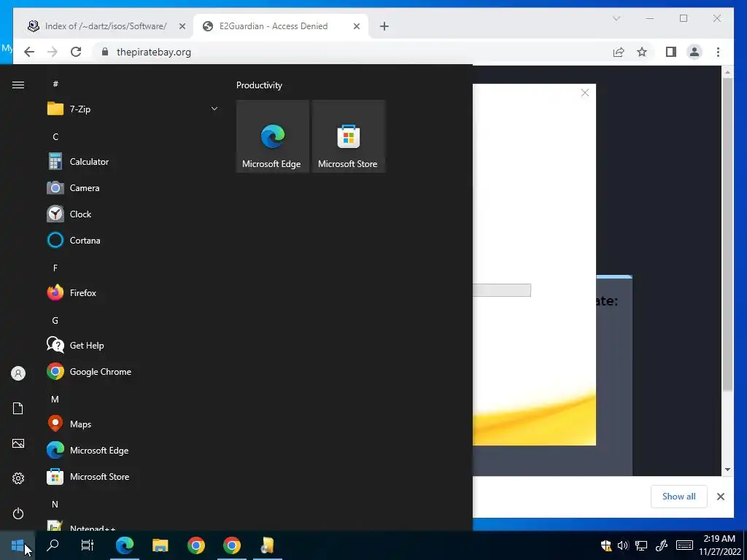Open the clock and date flyout
The height and width of the screenshot is (560, 747).
click(720, 545)
